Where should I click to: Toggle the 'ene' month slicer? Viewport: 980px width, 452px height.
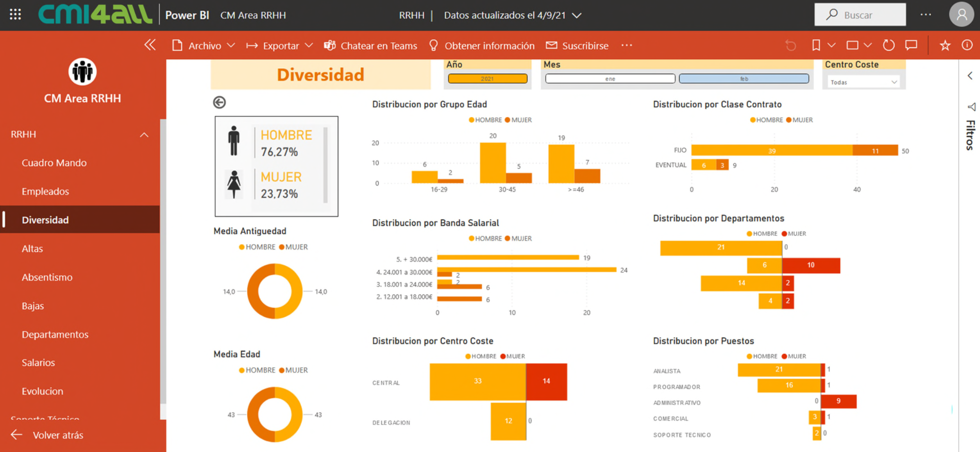click(610, 79)
